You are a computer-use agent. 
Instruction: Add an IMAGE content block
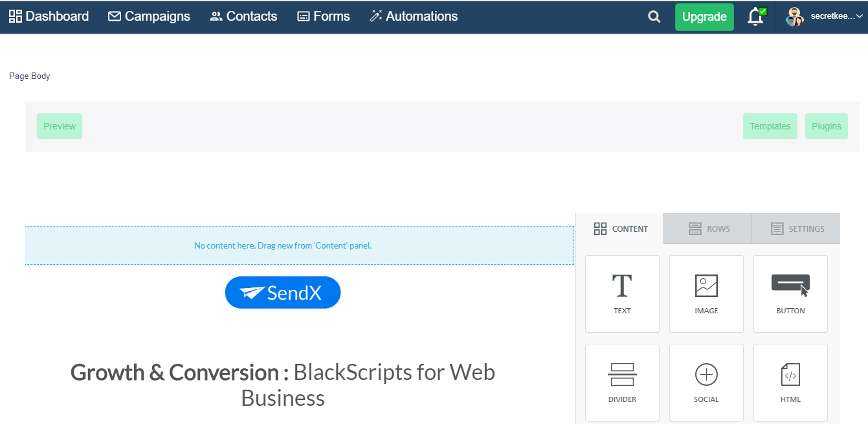[x=706, y=293]
